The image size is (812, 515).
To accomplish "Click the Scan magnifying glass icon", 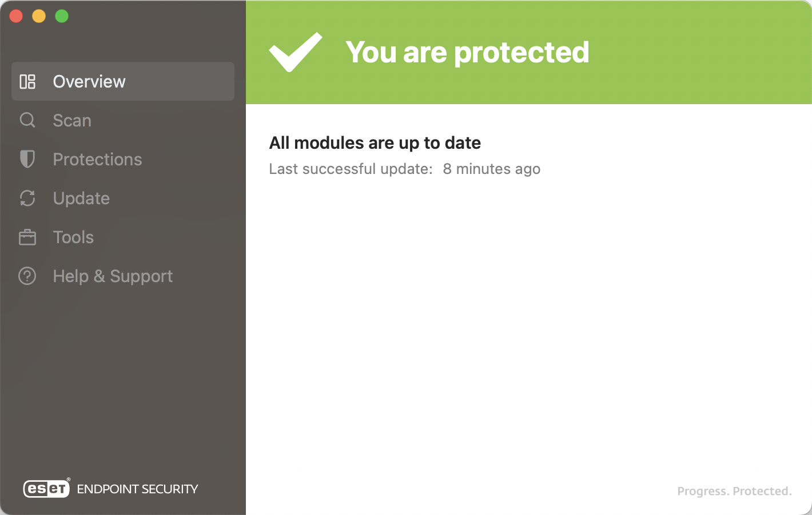I will point(27,120).
